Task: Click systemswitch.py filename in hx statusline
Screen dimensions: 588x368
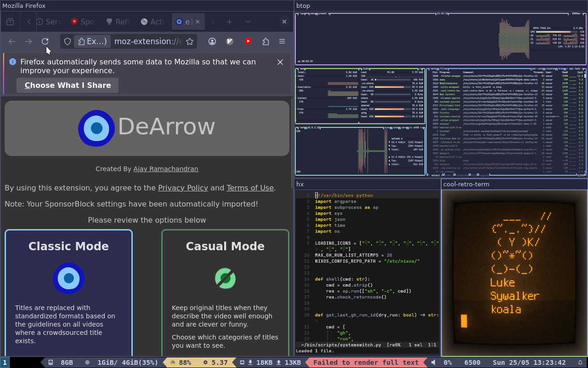Action: [341, 345]
